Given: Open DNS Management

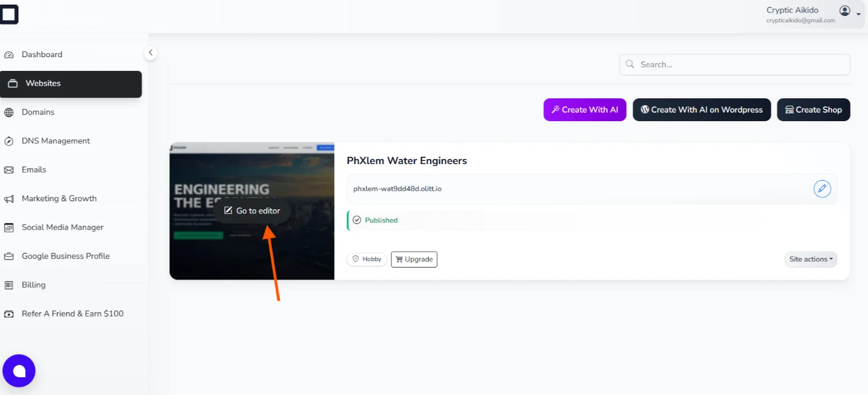Looking at the screenshot, I should click(x=56, y=141).
